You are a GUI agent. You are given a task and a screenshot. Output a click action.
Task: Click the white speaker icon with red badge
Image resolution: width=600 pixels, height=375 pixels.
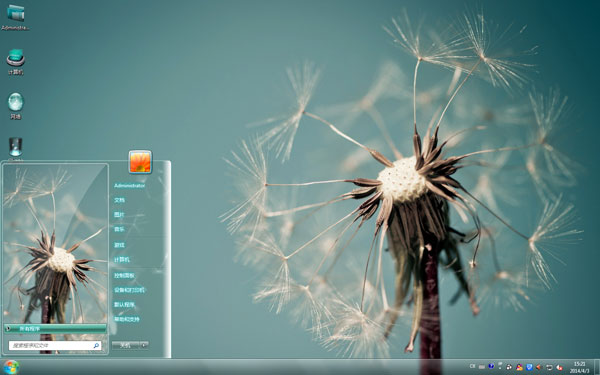(559, 367)
